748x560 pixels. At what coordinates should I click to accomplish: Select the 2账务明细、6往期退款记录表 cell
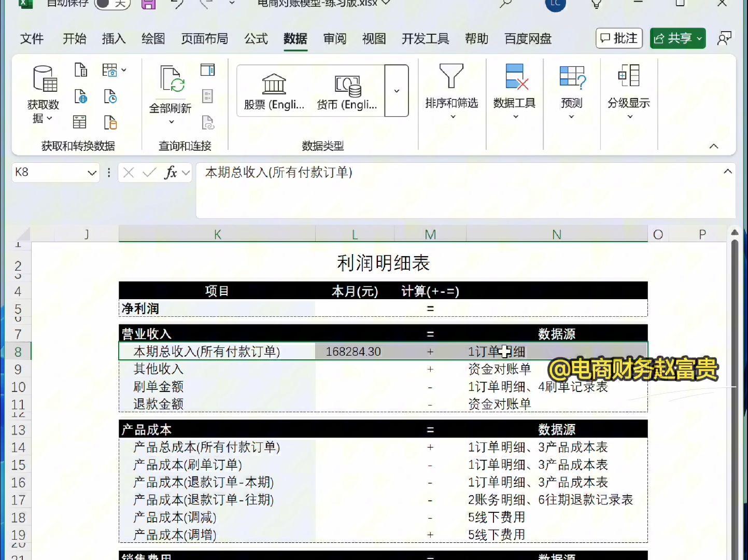(x=557, y=500)
